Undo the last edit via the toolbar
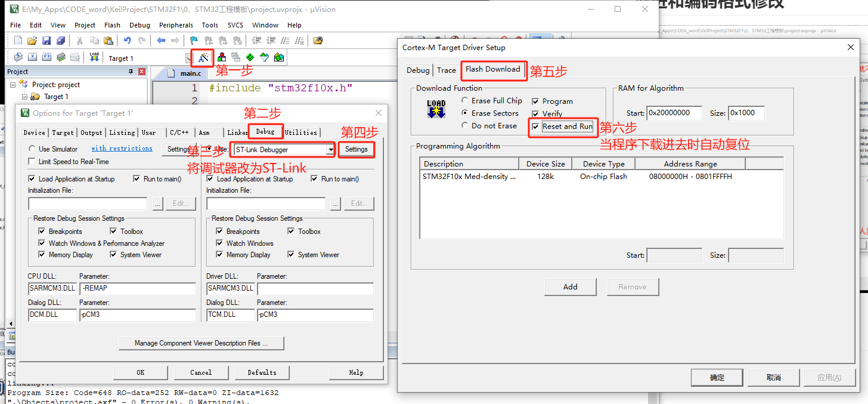 (127, 41)
